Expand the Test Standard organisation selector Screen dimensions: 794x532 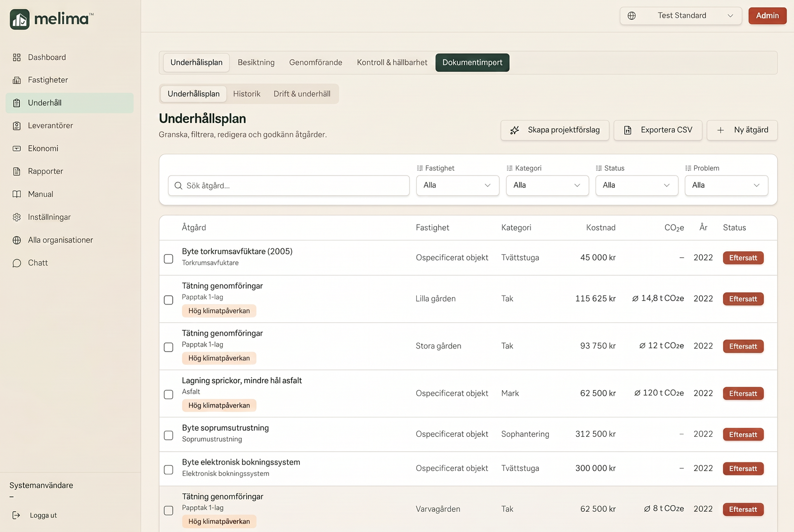tap(681, 16)
